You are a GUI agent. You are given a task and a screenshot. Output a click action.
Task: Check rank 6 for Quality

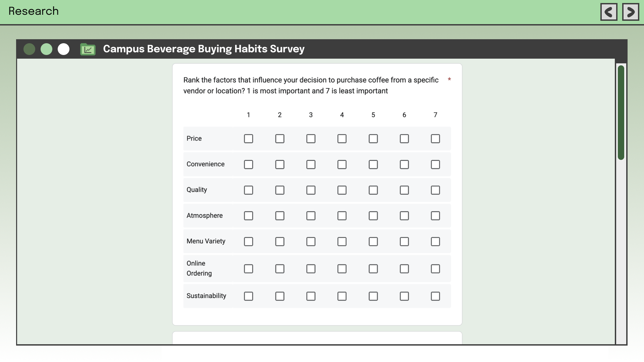405,190
